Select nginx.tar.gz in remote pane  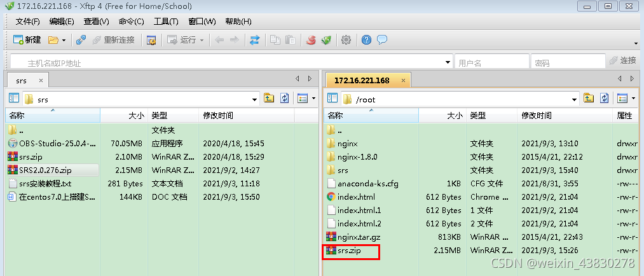353,237
